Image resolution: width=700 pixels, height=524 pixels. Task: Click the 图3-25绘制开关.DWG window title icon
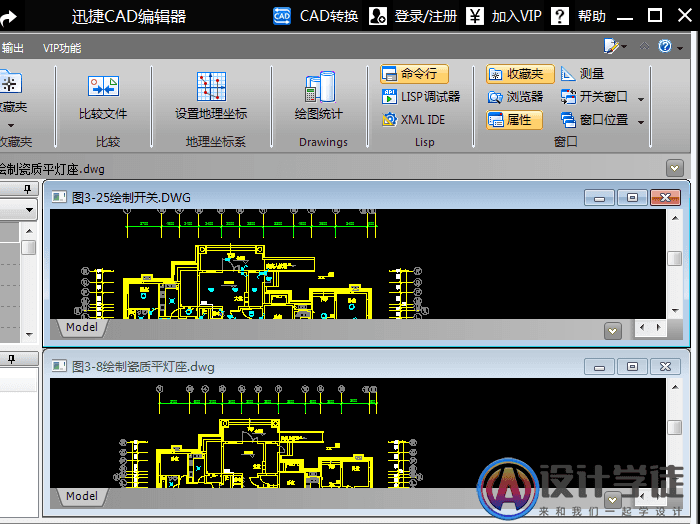pos(59,197)
